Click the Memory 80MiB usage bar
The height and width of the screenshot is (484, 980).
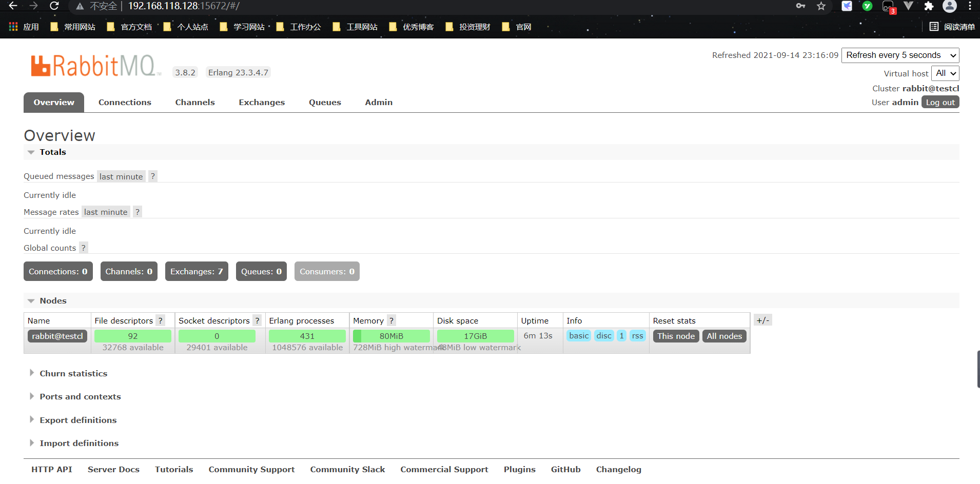pyautogui.click(x=391, y=336)
